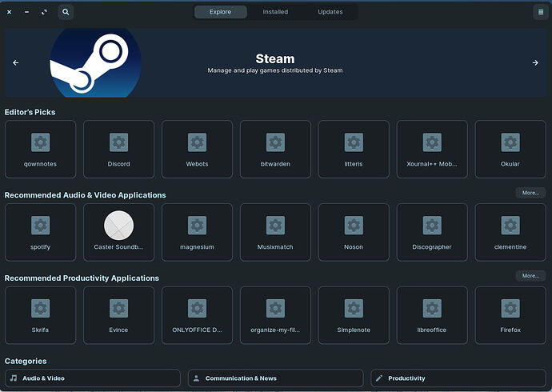
Task: Open the clementine app tile
Action: [510, 232]
